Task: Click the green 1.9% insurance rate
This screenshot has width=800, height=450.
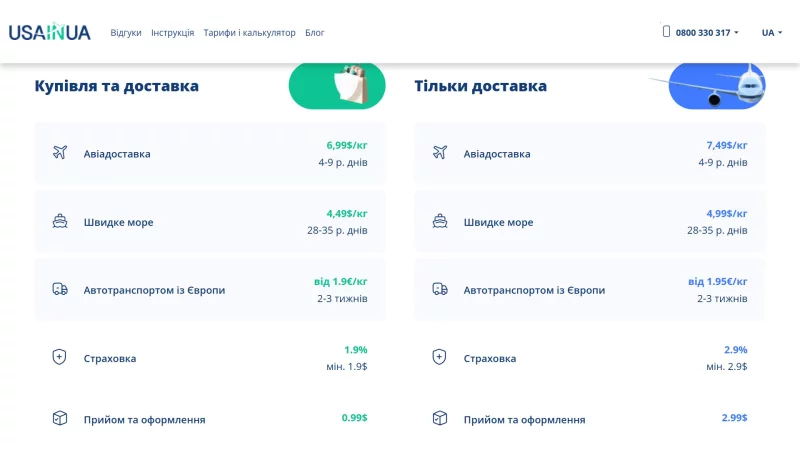Action: 356,350
